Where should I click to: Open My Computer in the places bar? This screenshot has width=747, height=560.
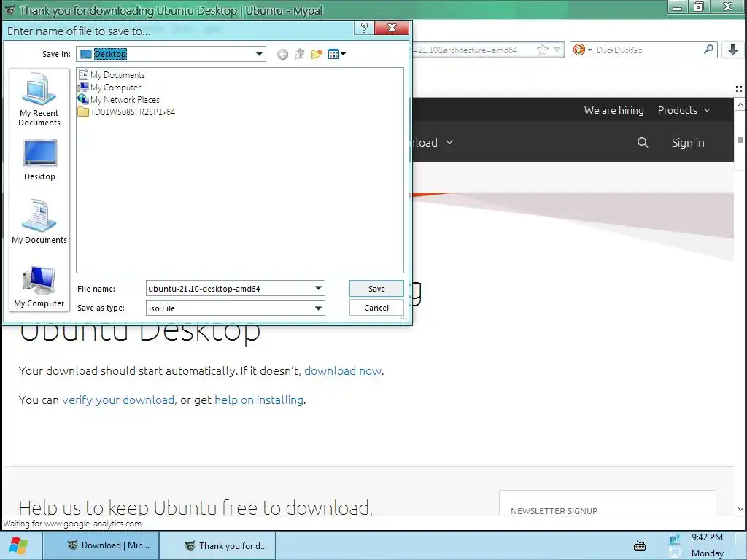pyautogui.click(x=39, y=287)
